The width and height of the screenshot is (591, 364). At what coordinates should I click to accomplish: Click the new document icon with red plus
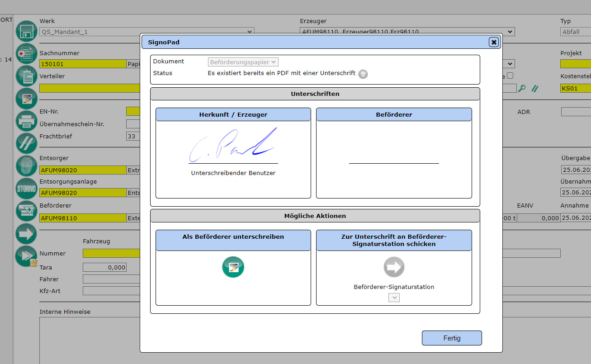(x=26, y=54)
